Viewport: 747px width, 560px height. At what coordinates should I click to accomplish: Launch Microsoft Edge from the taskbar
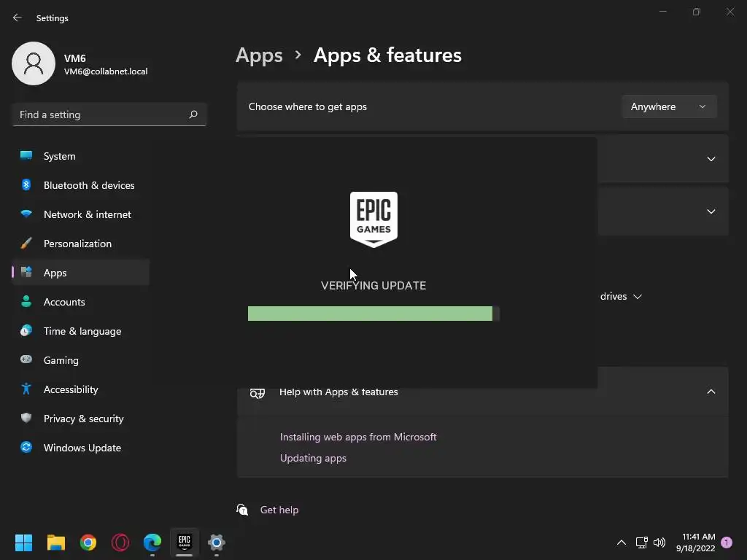pos(152,542)
